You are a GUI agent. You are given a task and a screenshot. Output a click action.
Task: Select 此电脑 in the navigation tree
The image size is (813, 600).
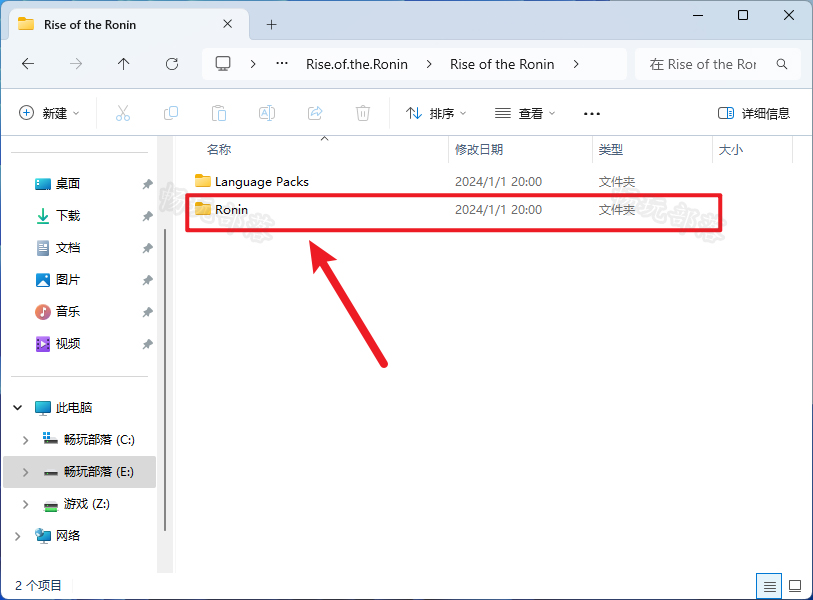pyautogui.click(x=74, y=408)
